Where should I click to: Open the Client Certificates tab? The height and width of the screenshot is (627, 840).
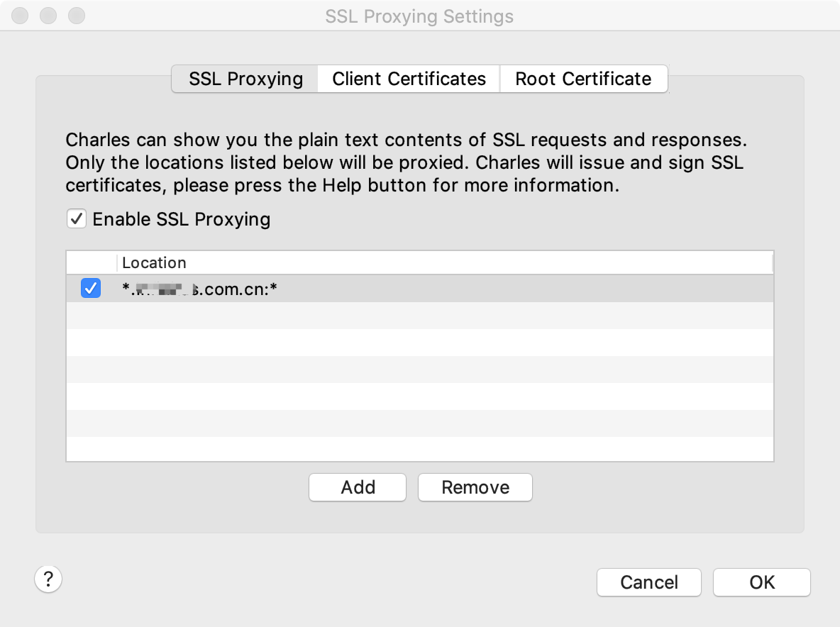[409, 78]
